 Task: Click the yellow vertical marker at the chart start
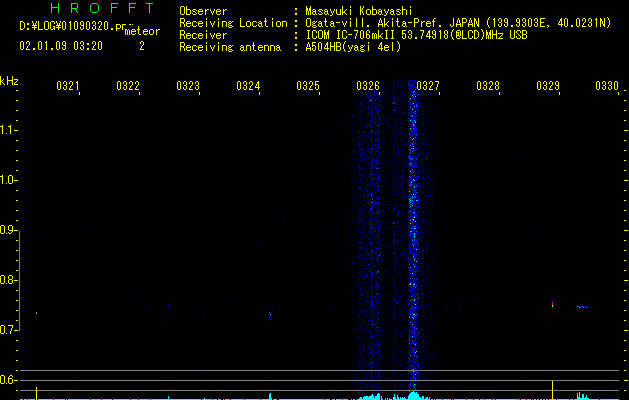pos(37,393)
